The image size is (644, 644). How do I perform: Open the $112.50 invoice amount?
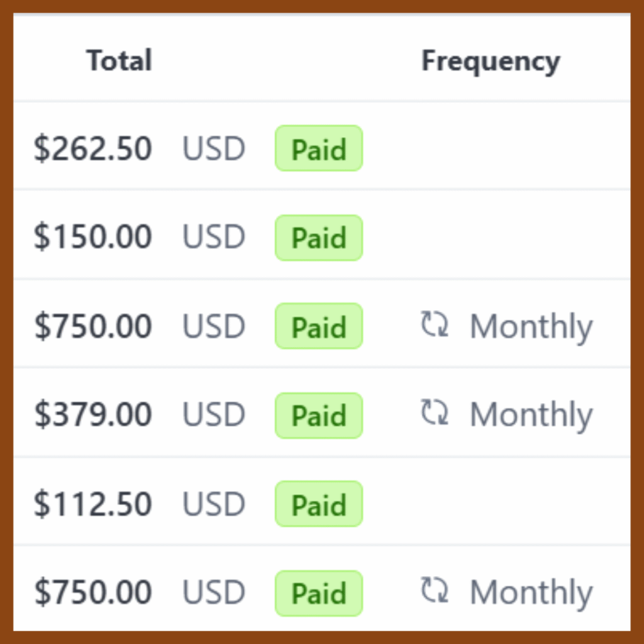(x=93, y=504)
